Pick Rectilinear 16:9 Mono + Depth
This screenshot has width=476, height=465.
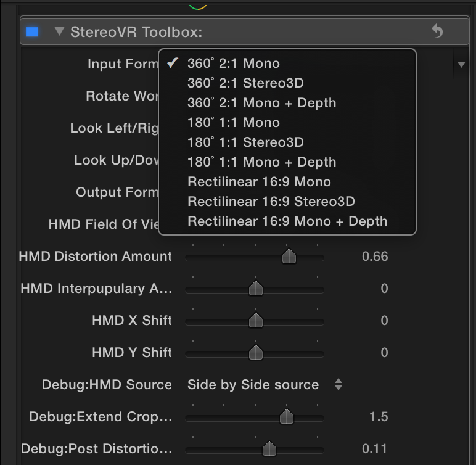(x=287, y=221)
